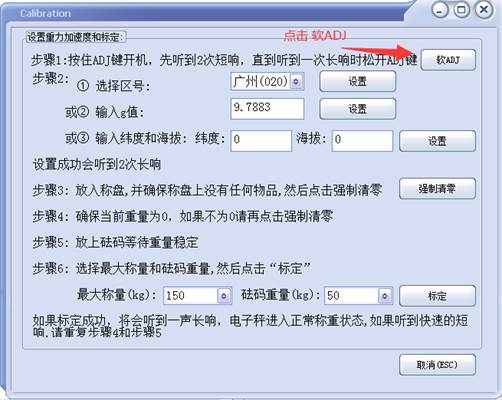Maximize the Calibration window
The image size is (502, 400).
tap(462, 10)
